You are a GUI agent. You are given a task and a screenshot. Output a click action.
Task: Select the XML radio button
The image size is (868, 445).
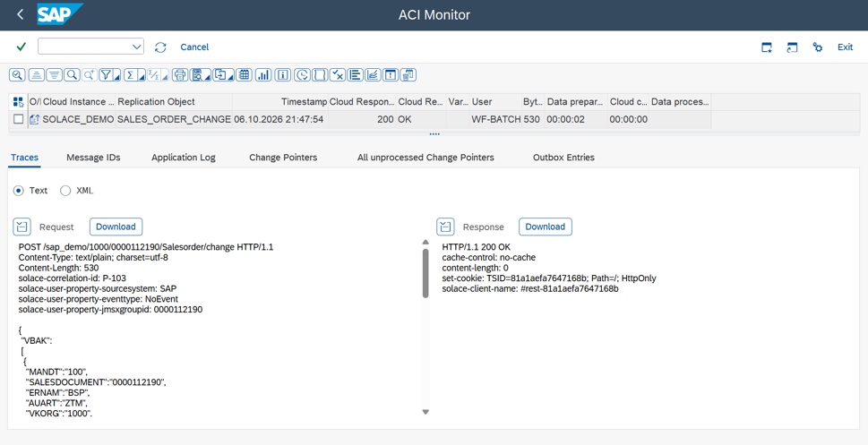65,191
